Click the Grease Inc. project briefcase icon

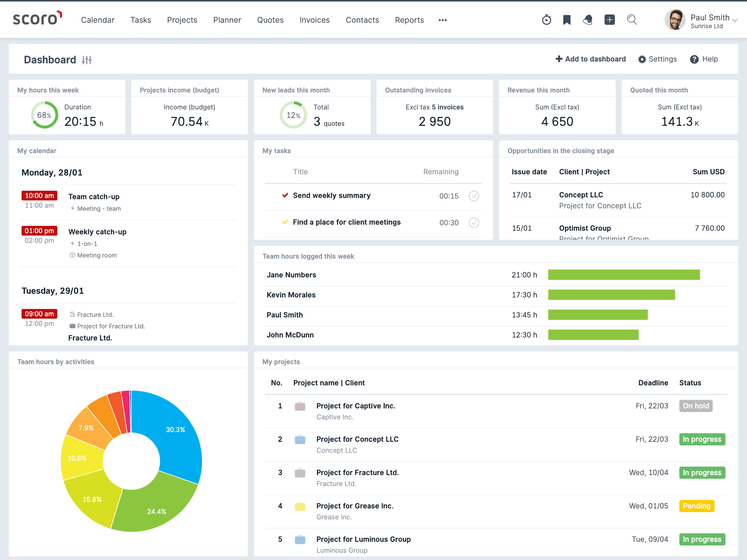tap(300, 506)
